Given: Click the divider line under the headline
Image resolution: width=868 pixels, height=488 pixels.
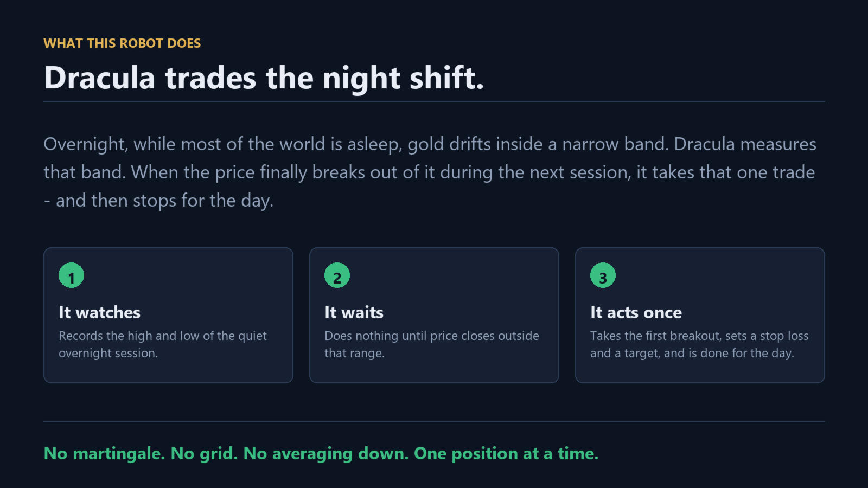Looking at the screenshot, I should click(x=434, y=101).
